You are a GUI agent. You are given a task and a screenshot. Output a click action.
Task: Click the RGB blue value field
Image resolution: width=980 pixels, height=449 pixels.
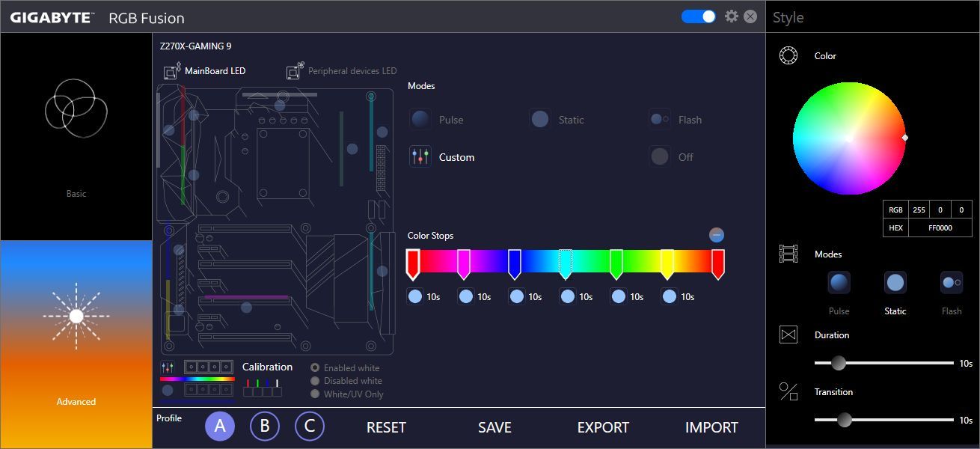click(x=961, y=210)
